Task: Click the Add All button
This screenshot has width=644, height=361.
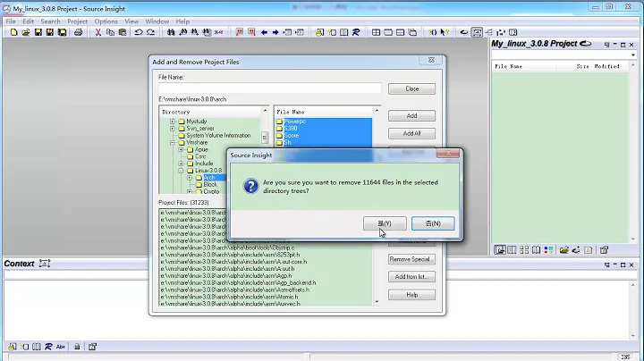Action: [x=412, y=134]
